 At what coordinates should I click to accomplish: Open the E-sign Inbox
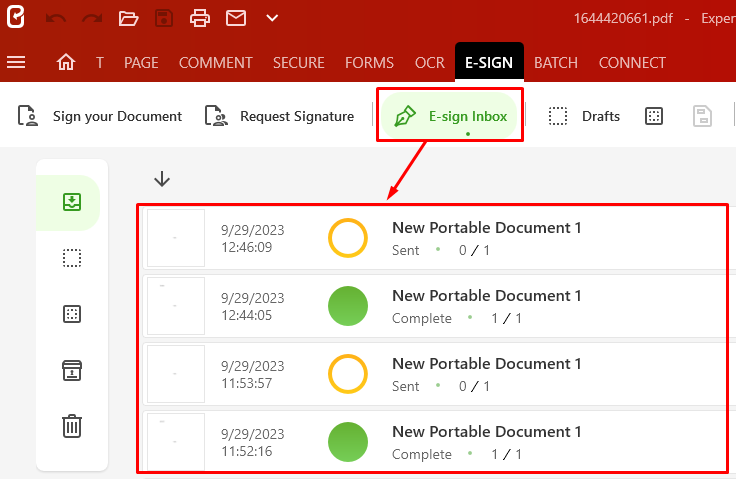click(x=450, y=116)
